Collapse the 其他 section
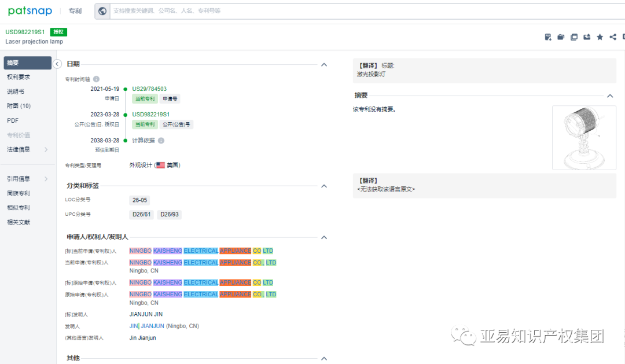This screenshot has height=364, width=625. (324, 358)
